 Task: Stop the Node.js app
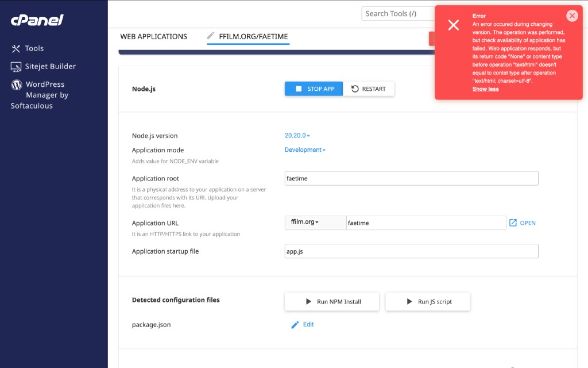tap(314, 89)
